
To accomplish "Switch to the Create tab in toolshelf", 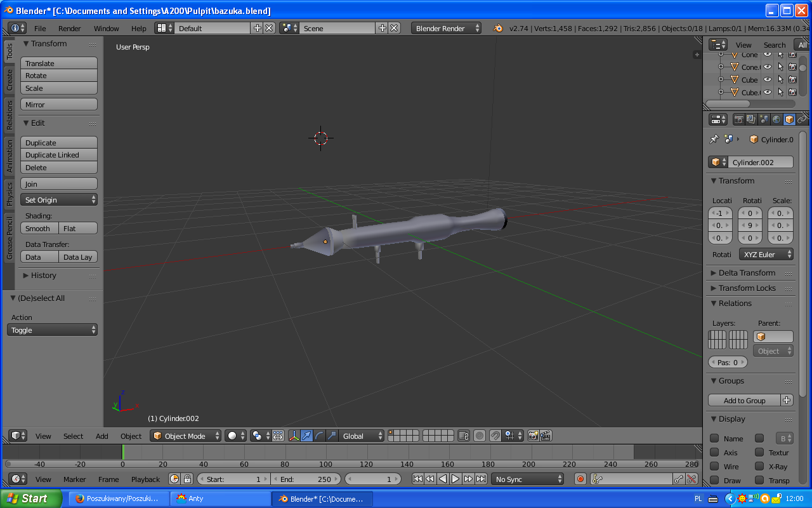I will coord(10,80).
